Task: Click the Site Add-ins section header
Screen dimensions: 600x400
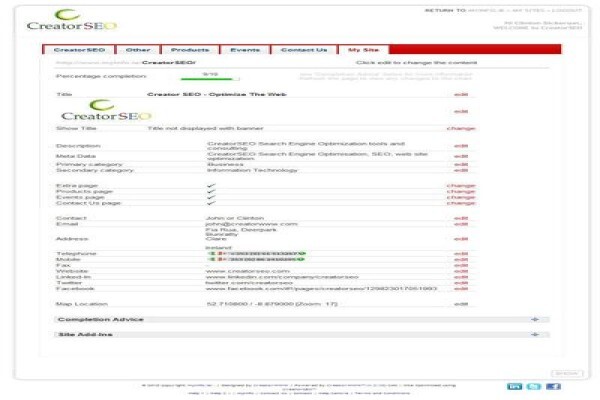Action: point(302,334)
